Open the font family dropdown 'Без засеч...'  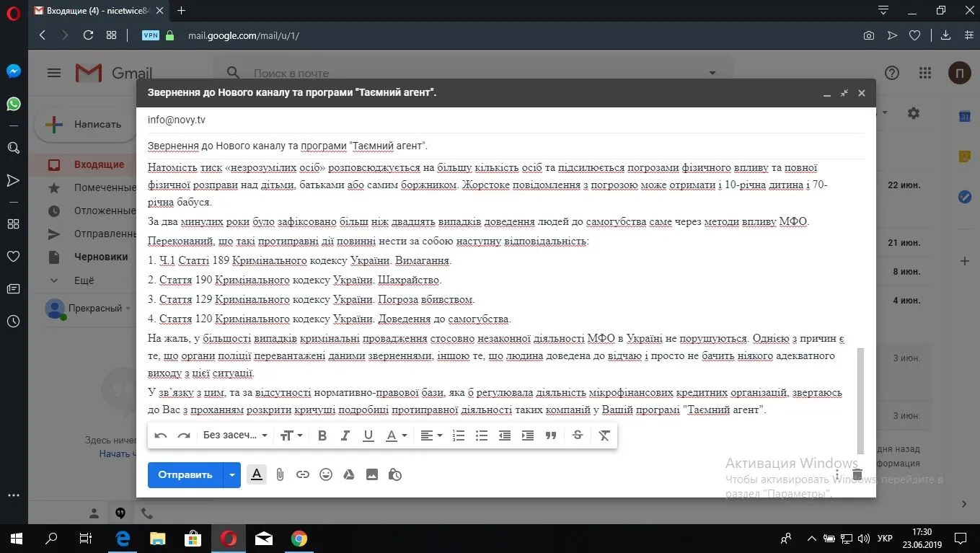[x=235, y=435]
